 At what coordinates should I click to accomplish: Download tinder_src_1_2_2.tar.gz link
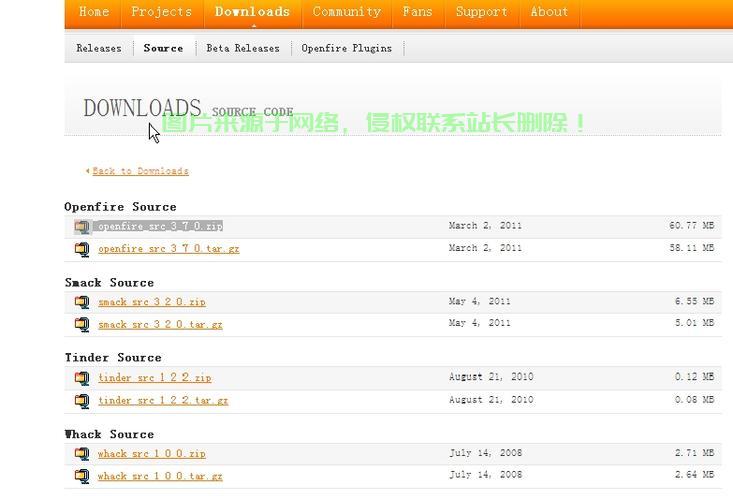[x=163, y=400]
